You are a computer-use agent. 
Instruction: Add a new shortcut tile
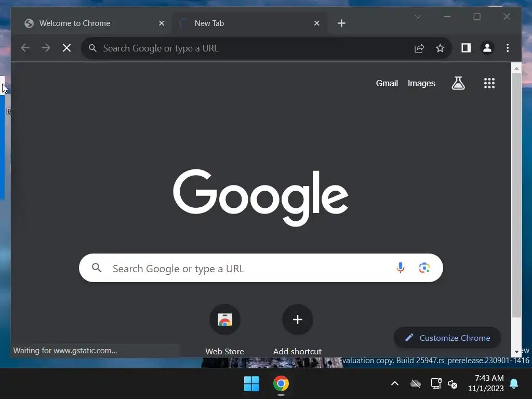tap(298, 320)
